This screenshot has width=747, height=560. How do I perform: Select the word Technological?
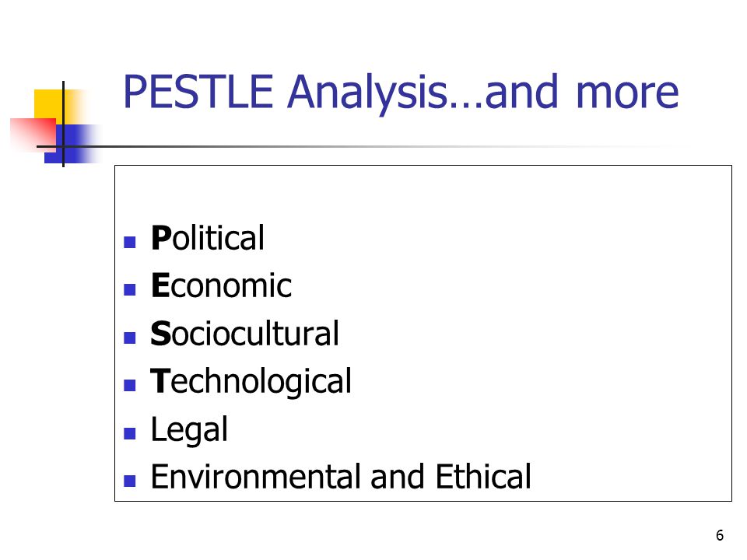(x=251, y=382)
